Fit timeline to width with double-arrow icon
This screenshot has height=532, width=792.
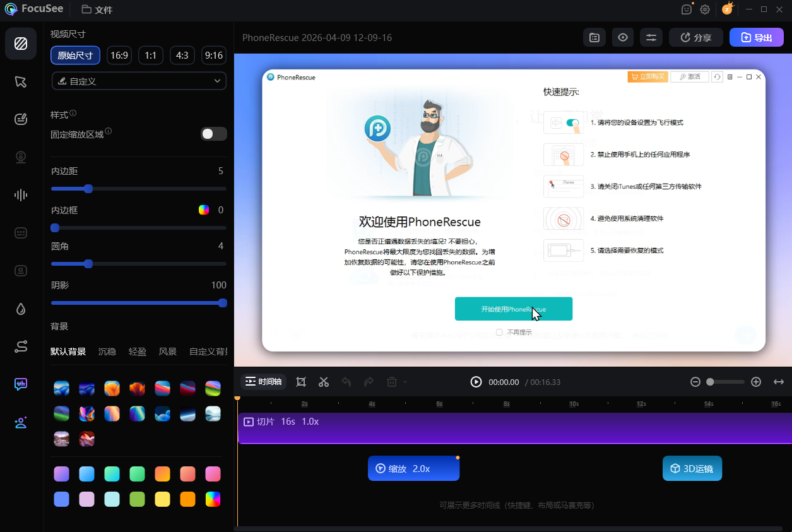point(779,382)
